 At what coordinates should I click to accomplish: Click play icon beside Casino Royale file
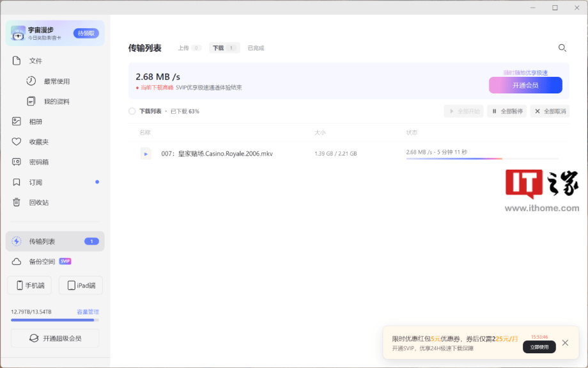click(146, 154)
